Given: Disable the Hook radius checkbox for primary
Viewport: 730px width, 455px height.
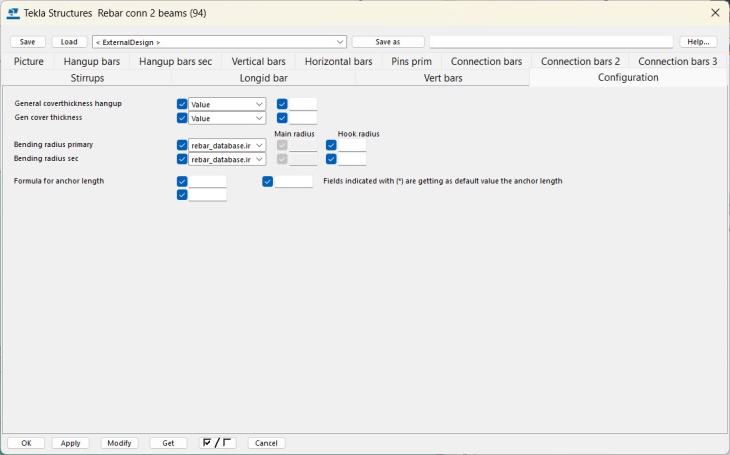Looking at the screenshot, I should pos(331,145).
